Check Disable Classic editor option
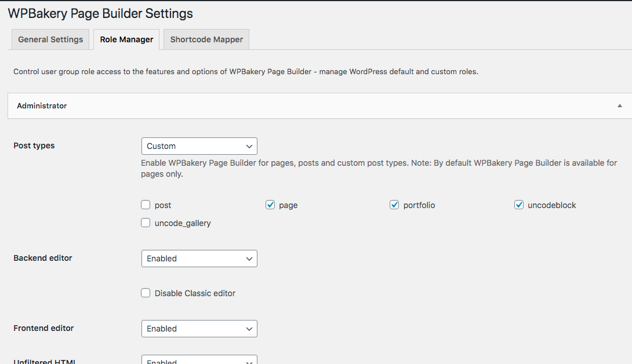Screen dimensions: 632x364 tap(146, 293)
